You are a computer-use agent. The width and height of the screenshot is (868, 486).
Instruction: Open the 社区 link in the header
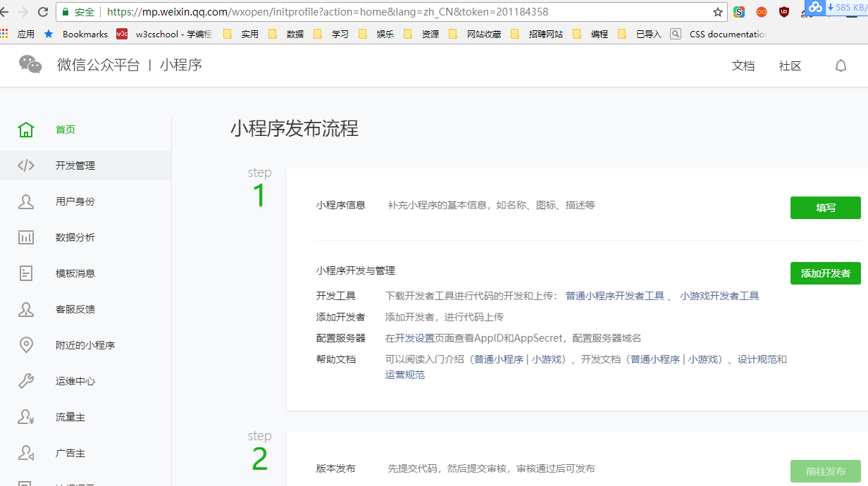tap(790, 66)
